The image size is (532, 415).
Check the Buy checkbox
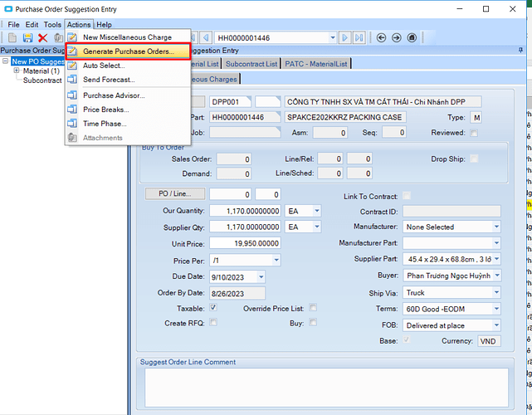(x=313, y=322)
